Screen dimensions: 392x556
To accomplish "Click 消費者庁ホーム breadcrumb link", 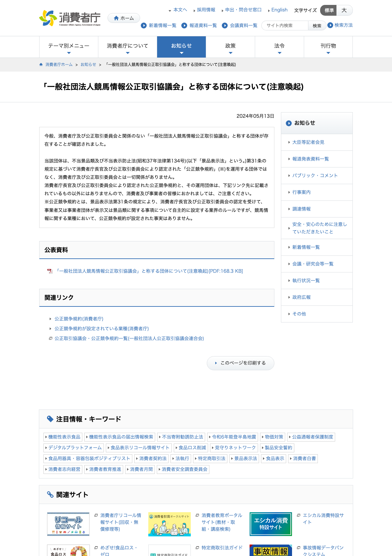I will click(59, 65).
